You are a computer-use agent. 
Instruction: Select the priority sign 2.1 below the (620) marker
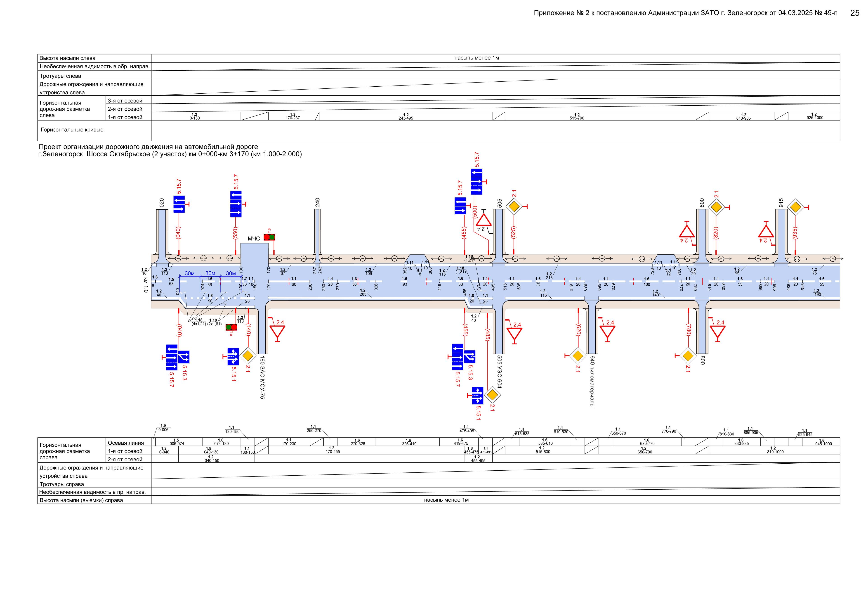(x=577, y=356)
